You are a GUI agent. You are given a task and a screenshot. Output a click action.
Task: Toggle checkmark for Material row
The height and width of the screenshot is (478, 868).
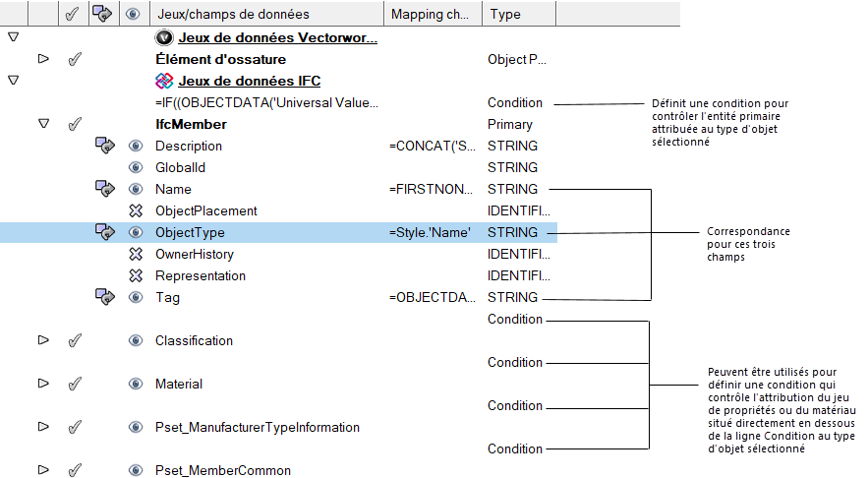tap(75, 384)
